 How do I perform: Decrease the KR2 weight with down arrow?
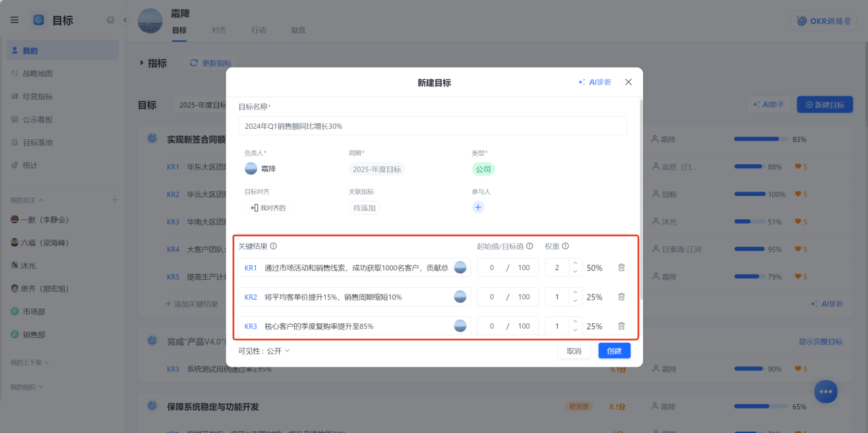(x=574, y=301)
